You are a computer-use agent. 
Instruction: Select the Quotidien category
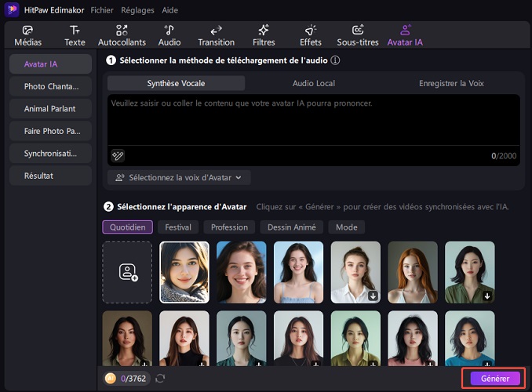click(x=128, y=227)
